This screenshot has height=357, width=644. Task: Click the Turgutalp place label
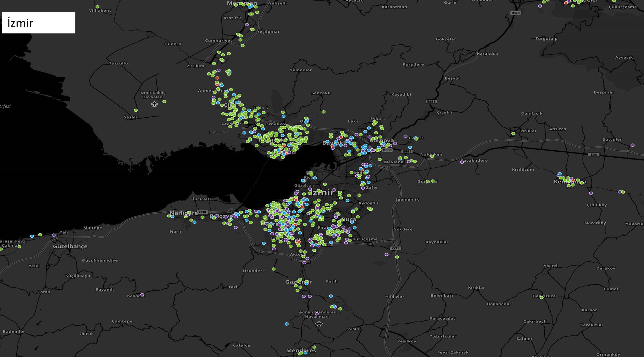546,38
